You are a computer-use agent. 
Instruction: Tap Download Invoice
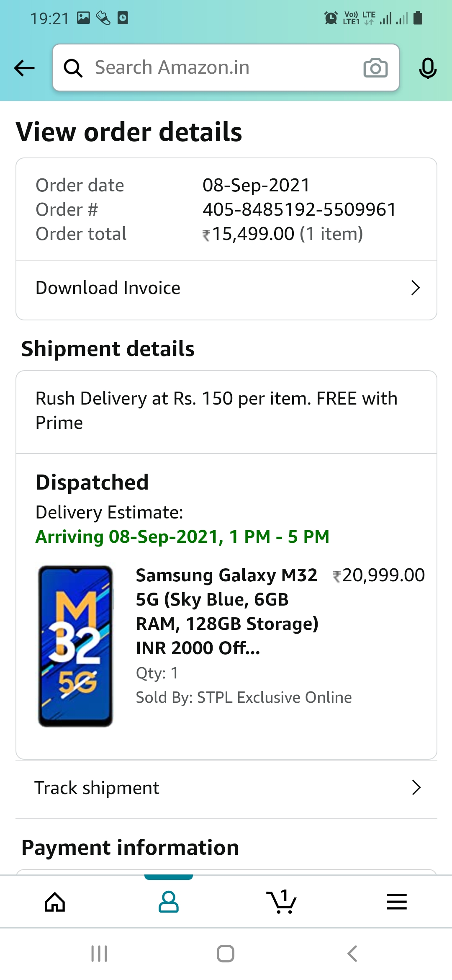(108, 288)
